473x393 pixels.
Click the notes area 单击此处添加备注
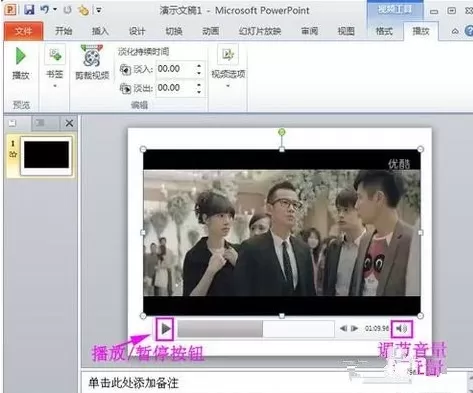133,383
